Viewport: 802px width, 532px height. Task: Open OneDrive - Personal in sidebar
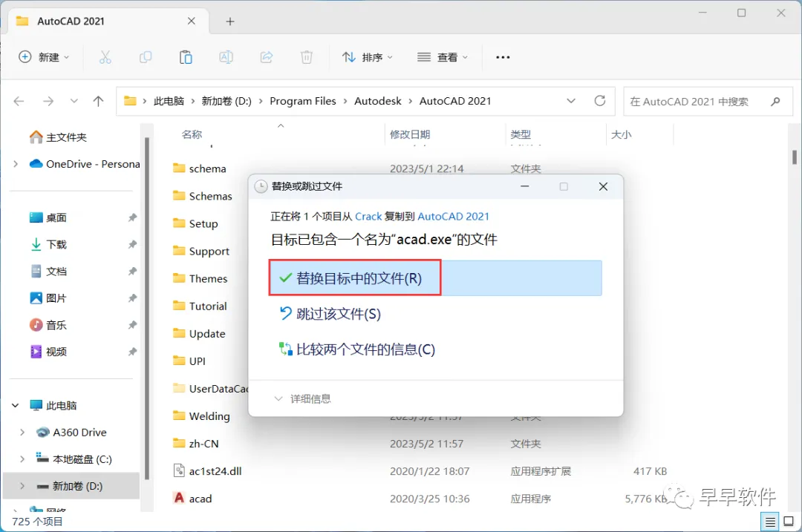[x=85, y=164]
